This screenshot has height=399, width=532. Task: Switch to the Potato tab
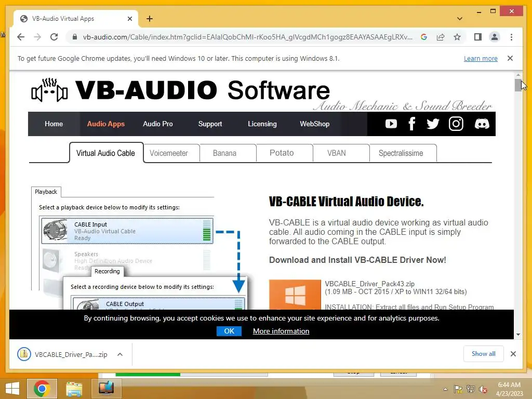point(284,153)
